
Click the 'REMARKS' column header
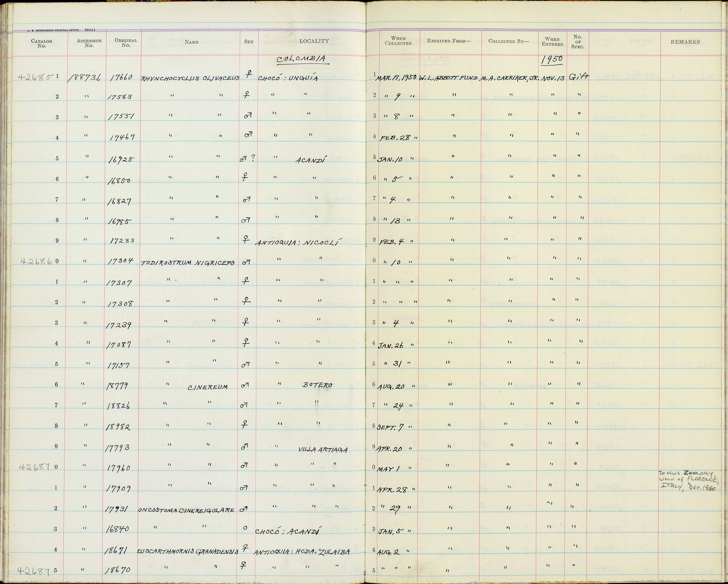coord(685,42)
